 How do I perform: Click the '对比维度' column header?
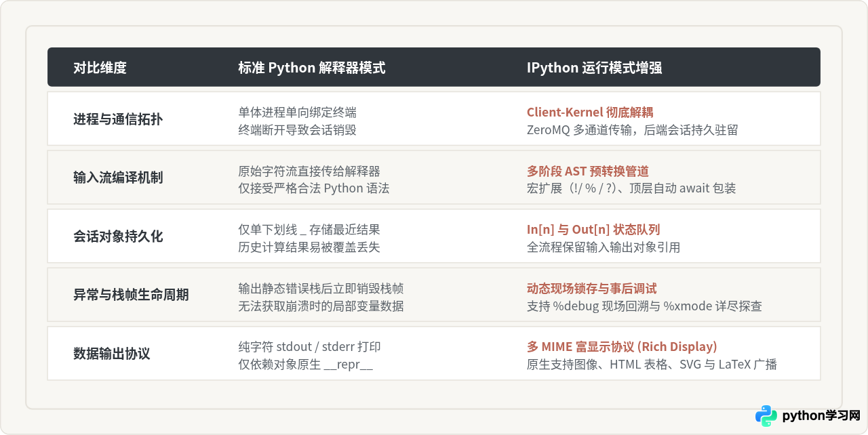[100, 68]
